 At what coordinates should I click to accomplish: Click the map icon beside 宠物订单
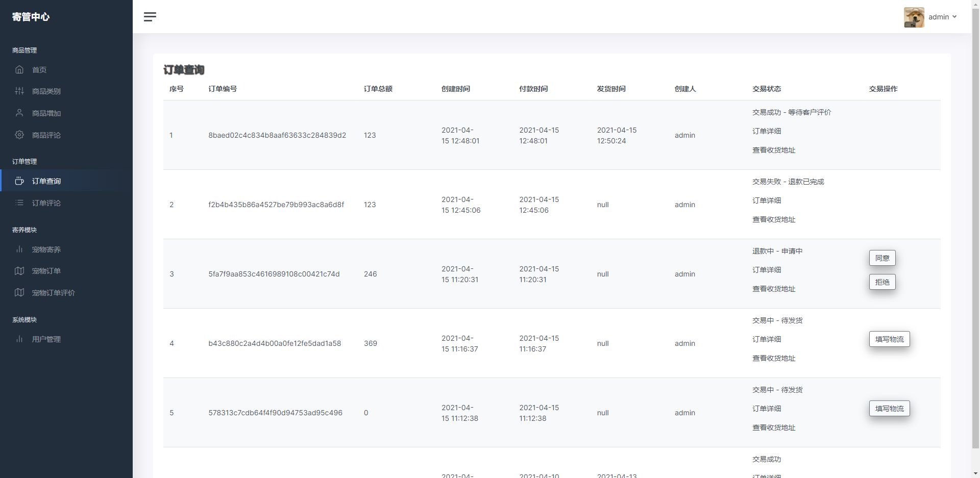tap(19, 271)
